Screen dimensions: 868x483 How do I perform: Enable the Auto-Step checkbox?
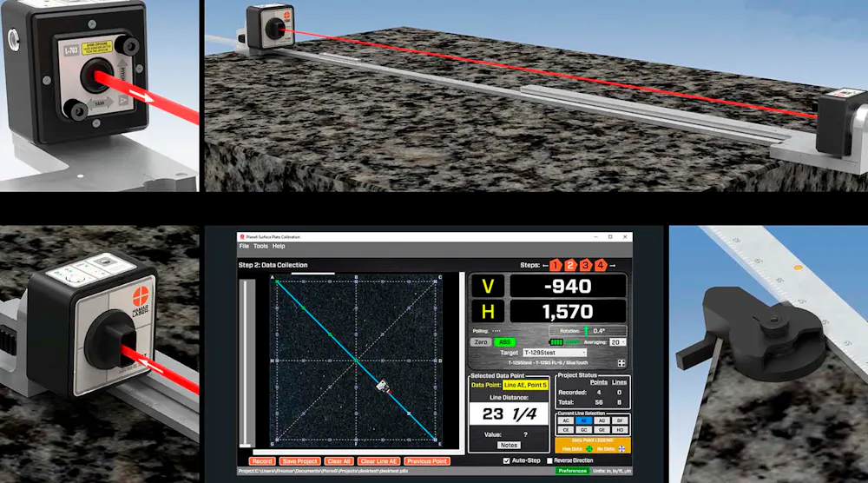506,460
